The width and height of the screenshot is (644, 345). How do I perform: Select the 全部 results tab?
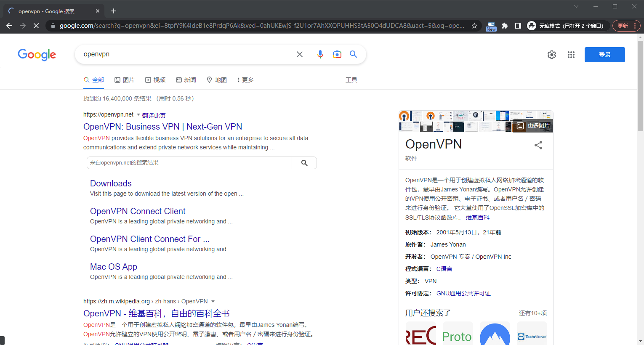pyautogui.click(x=94, y=80)
